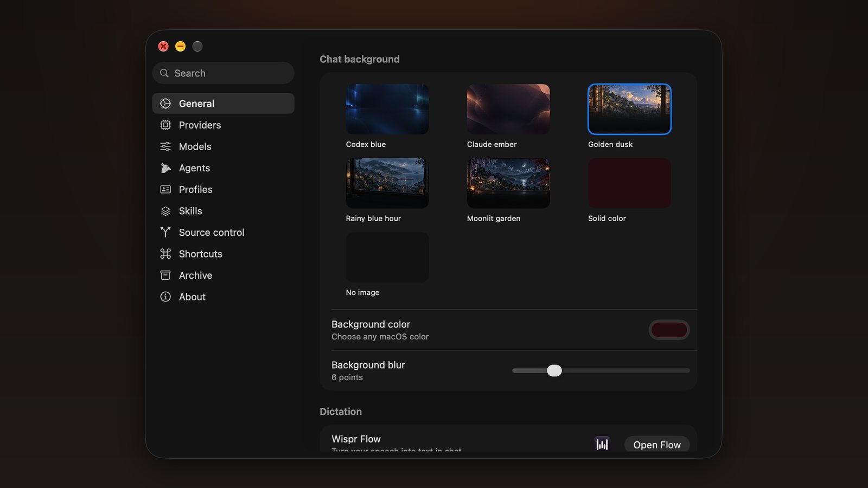
Task: Focus the Search field
Action: 224,73
